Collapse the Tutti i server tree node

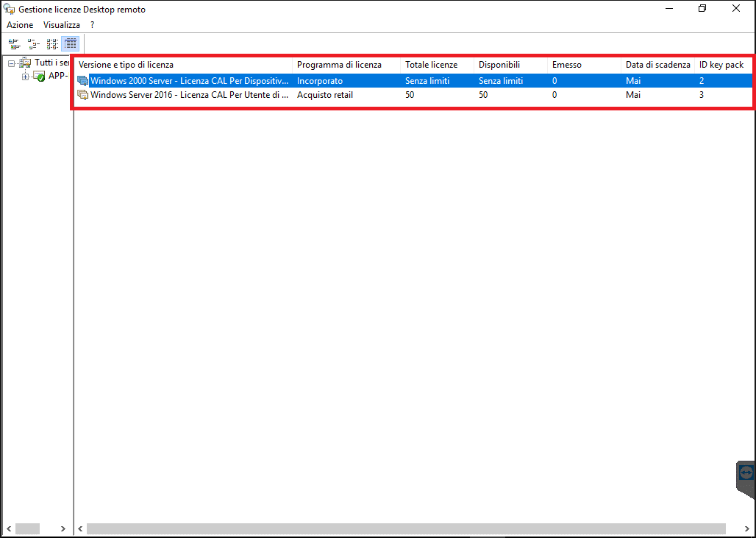click(11, 63)
